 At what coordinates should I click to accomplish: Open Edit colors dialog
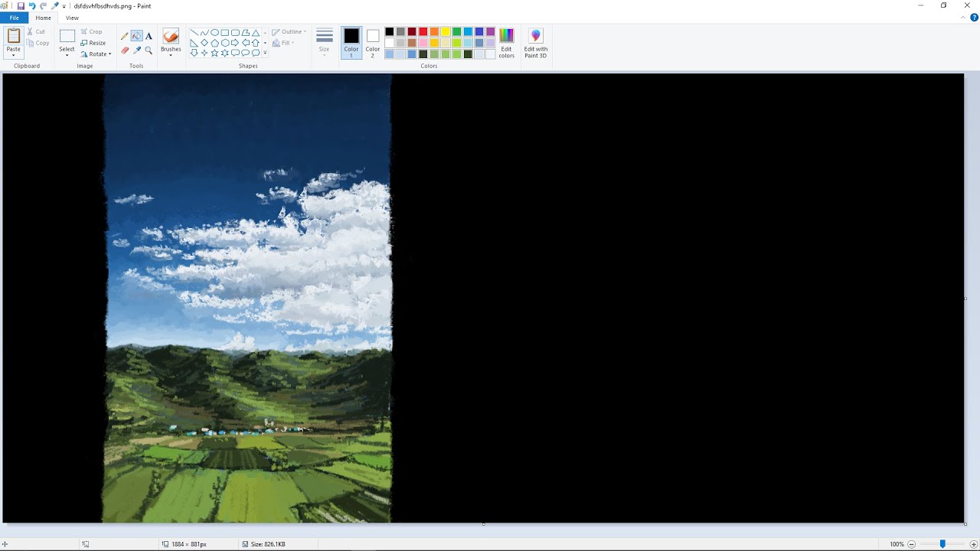[x=507, y=43]
